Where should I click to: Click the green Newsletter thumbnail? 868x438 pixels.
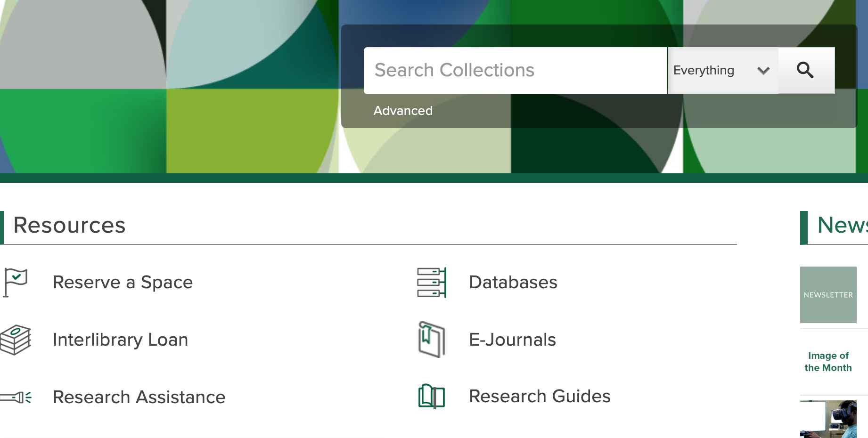pos(828,295)
